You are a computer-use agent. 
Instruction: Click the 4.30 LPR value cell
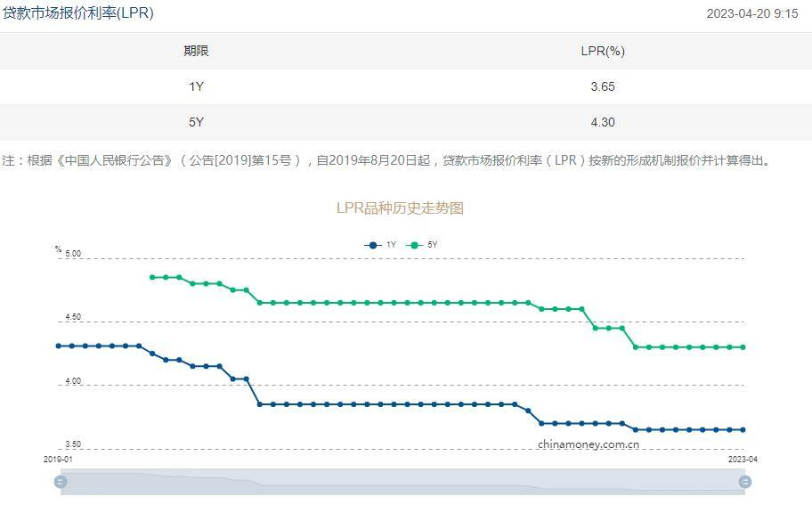[603, 122]
